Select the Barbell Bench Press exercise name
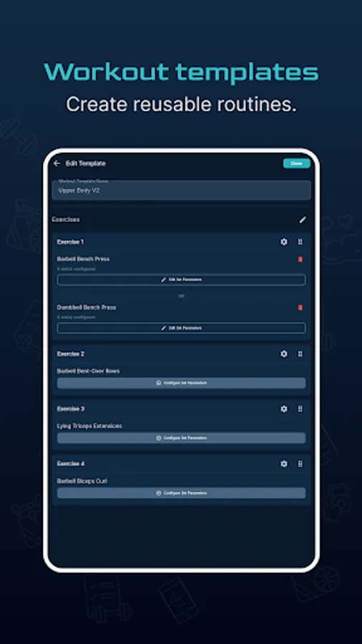This screenshot has height=644, width=362. click(83, 259)
